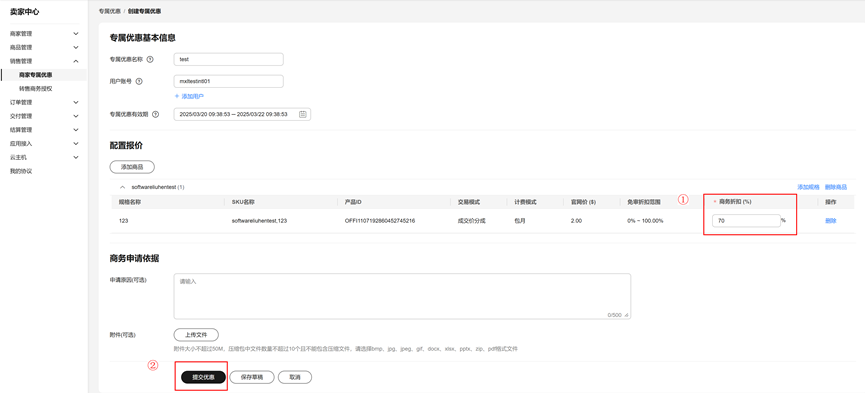865x393 pixels.
Task: Click 删除 link in row 123
Action: (x=830, y=221)
